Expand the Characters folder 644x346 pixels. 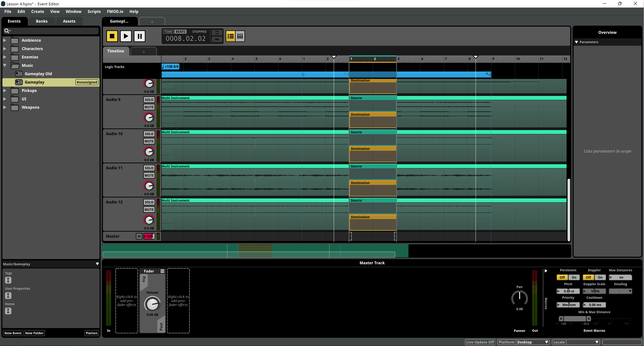tap(5, 49)
